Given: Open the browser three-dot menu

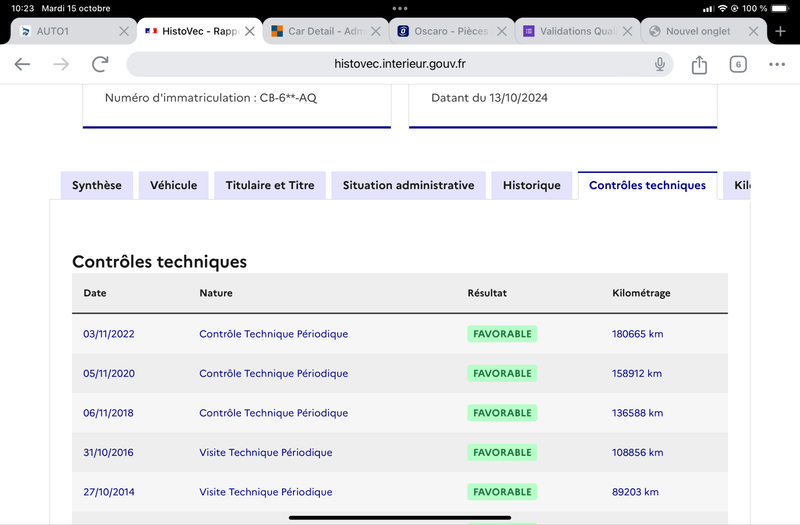Looking at the screenshot, I should (x=777, y=64).
